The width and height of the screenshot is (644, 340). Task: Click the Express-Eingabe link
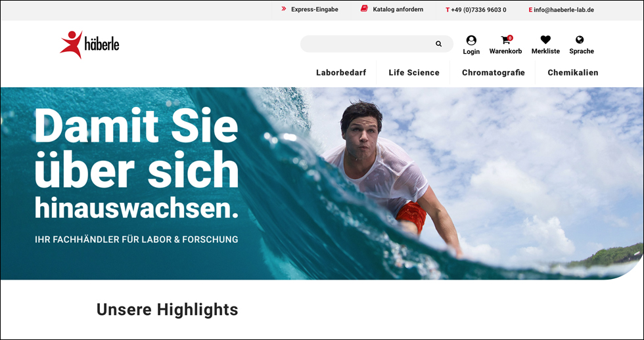[315, 9]
